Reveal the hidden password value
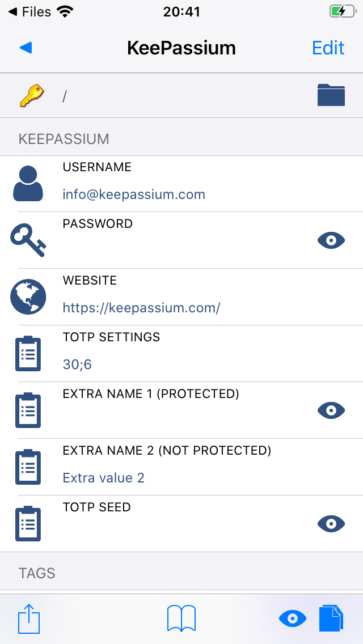Image resolution: width=363 pixels, height=644 pixels. point(331,241)
